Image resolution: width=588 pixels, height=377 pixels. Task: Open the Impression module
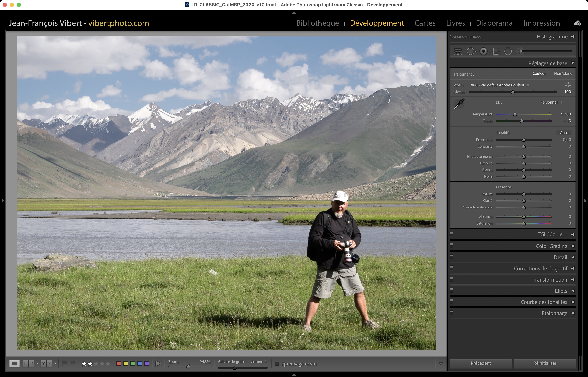click(x=541, y=23)
